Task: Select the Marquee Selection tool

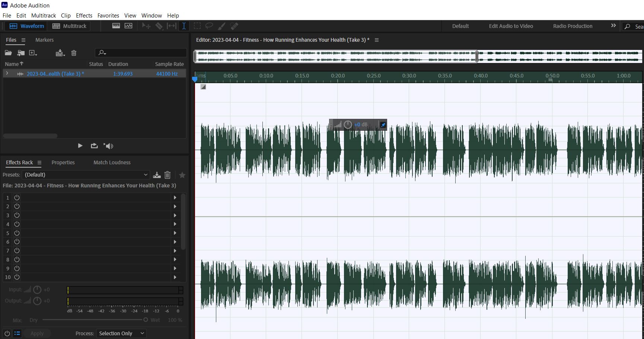Action: [197, 26]
